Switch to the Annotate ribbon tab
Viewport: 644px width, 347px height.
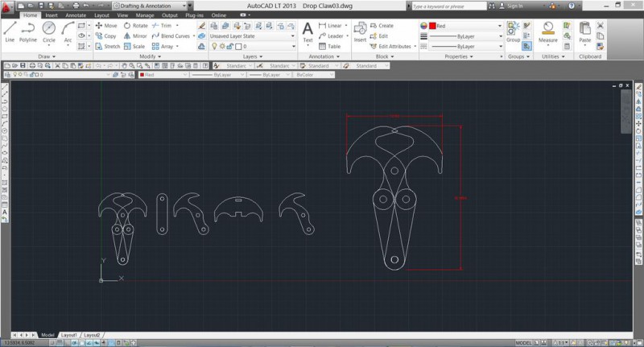tap(76, 15)
